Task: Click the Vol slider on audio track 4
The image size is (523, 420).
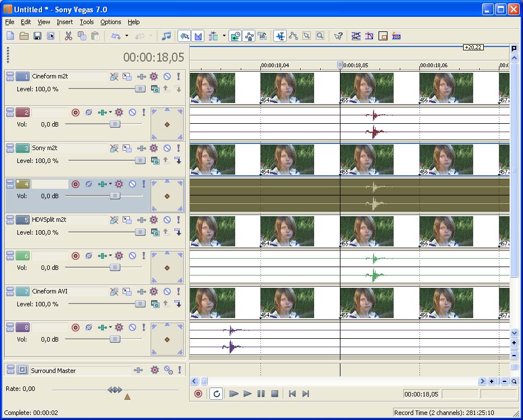Action: (115, 196)
